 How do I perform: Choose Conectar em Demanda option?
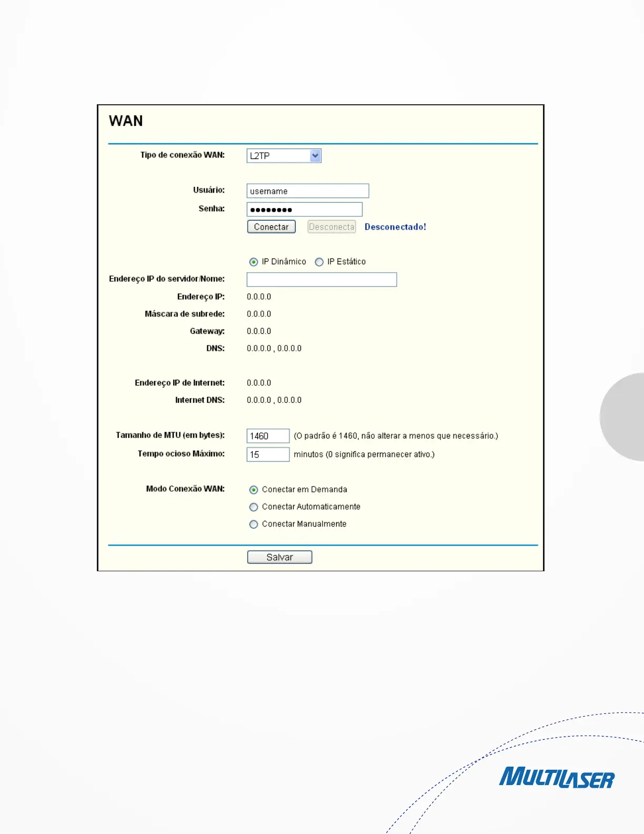254,490
